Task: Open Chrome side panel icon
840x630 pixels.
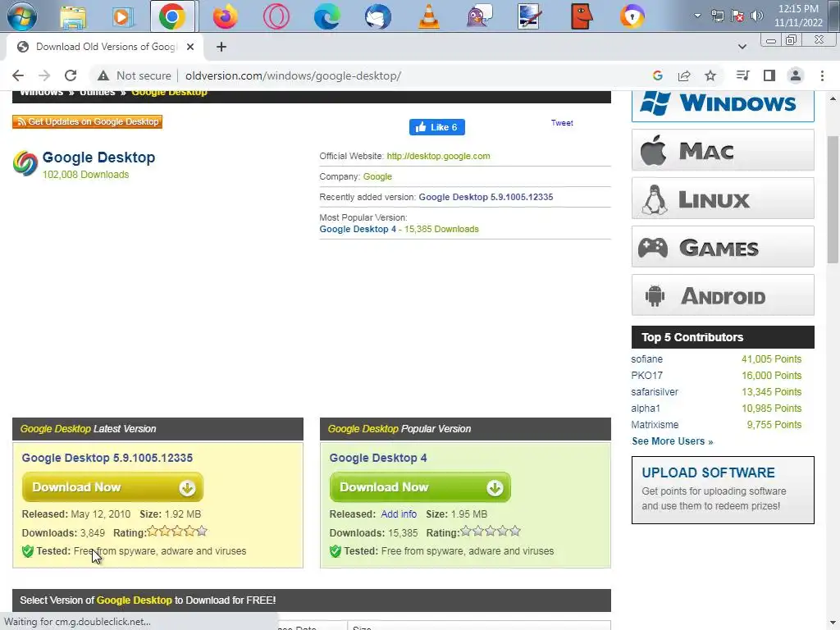Action: pyautogui.click(x=769, y=75)
